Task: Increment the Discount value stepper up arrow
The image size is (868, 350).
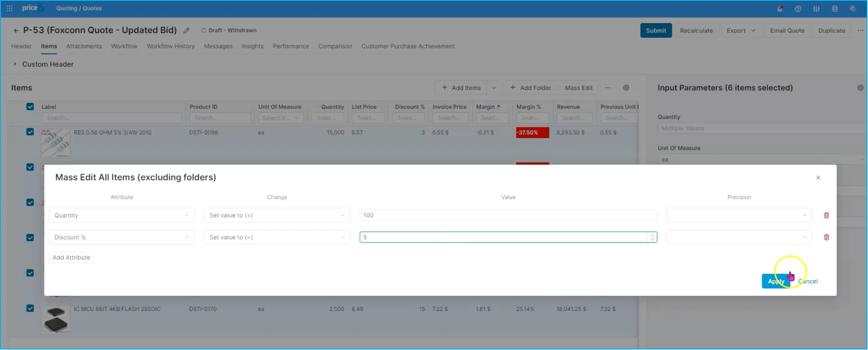Action: pos(652,235)
